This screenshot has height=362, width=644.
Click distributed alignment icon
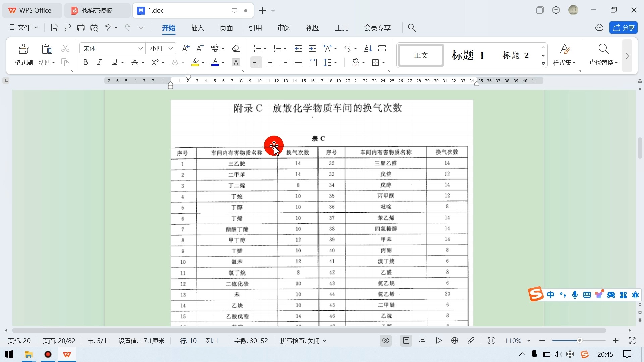coord(313,62)
